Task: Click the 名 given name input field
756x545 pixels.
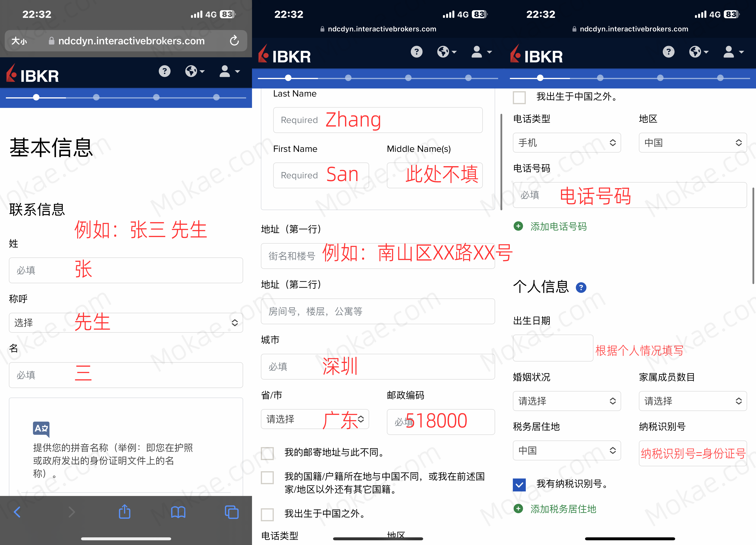Action: pos(126,375)
